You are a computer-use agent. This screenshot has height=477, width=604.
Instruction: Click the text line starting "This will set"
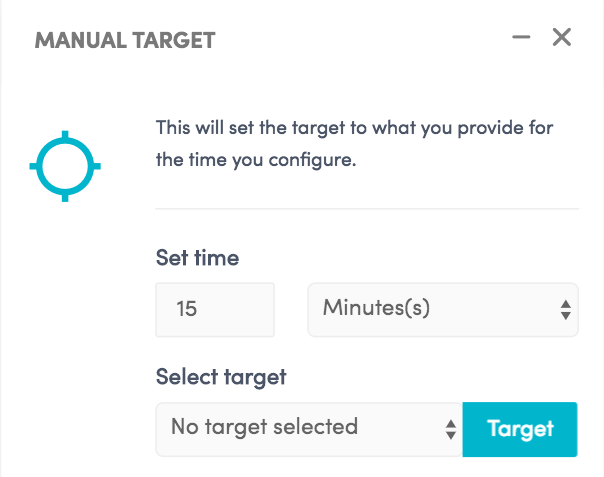[x=354, y=128]
